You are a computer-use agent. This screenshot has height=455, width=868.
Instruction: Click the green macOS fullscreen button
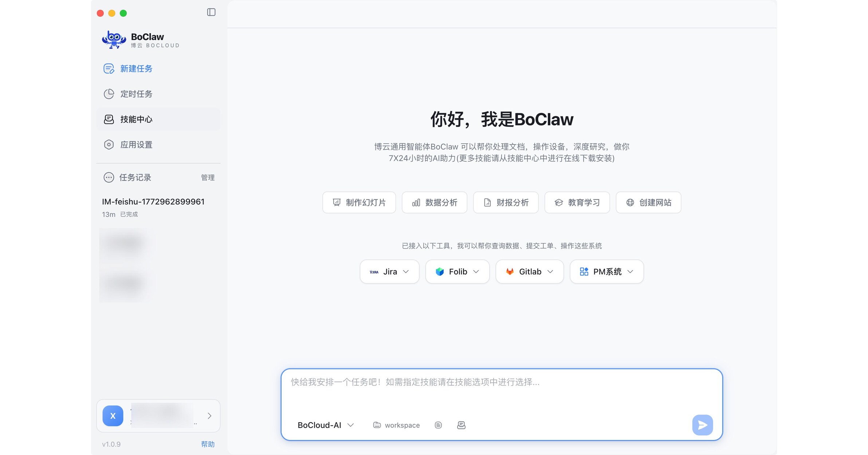[x=123, y=13]
